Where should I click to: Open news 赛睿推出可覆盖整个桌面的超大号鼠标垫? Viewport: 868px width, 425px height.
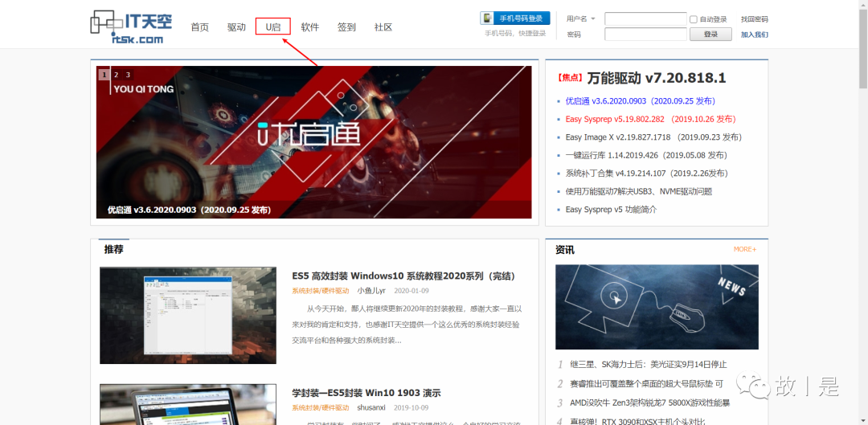click(646, 383)
